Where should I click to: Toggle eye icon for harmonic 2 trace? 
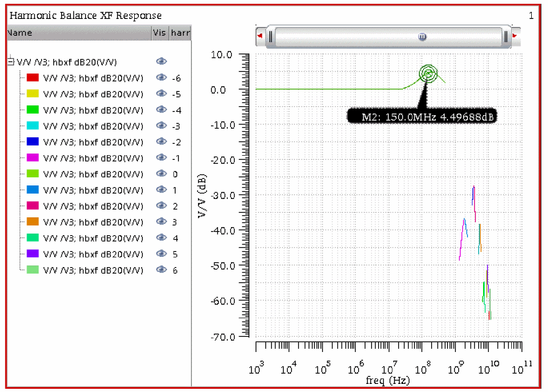161,205
